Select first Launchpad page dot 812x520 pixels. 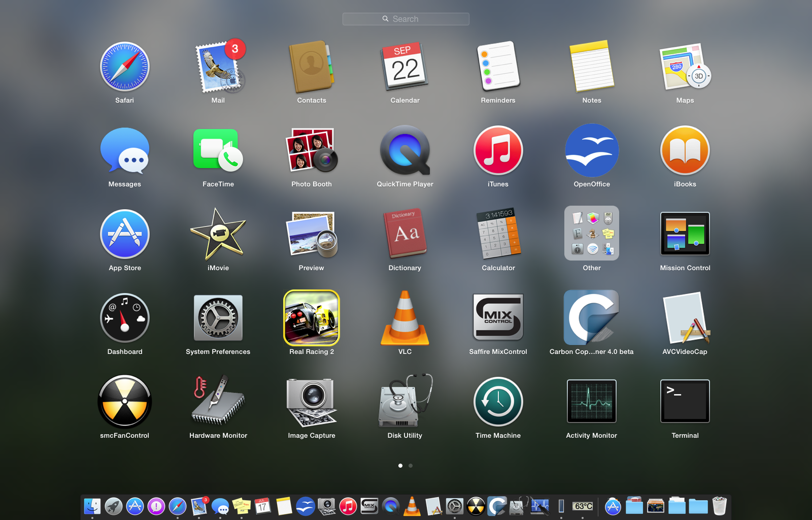[400, 466]
